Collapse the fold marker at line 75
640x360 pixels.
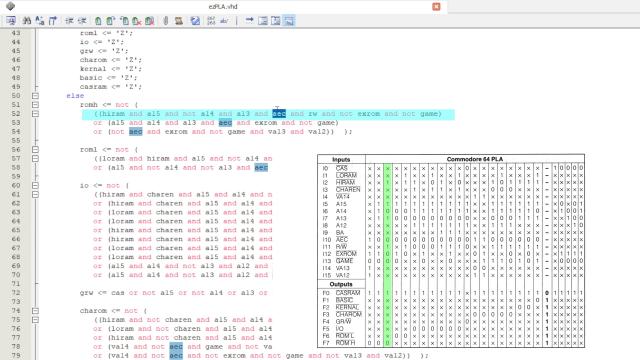(36, 320)
